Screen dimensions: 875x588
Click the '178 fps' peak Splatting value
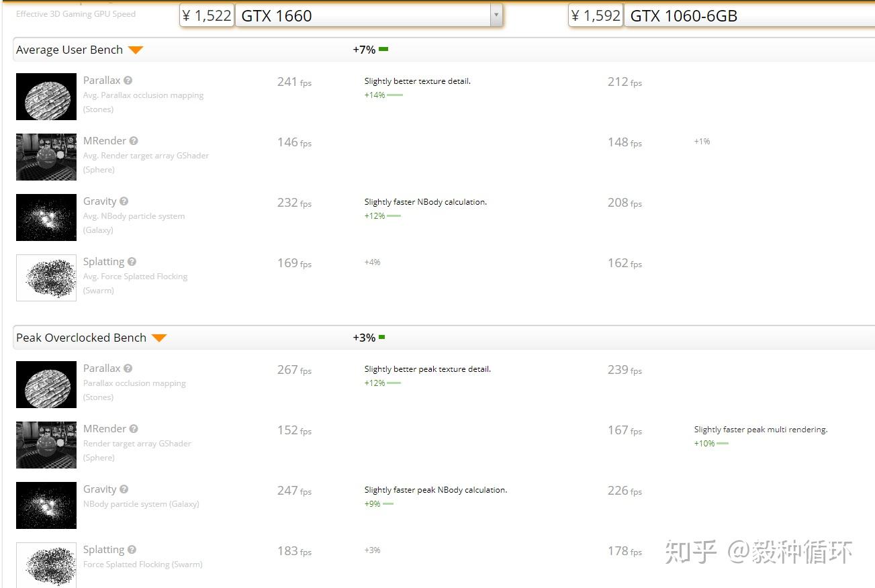(625, 551)
